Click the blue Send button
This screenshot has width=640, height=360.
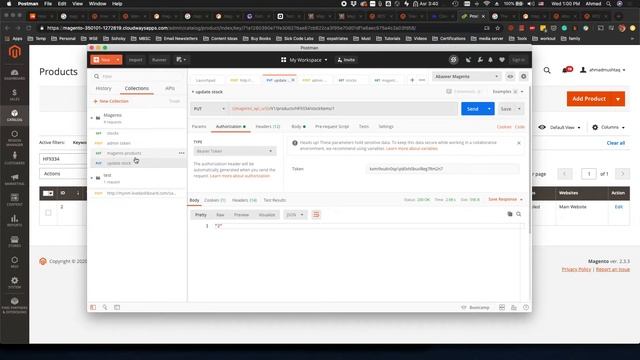473,109
